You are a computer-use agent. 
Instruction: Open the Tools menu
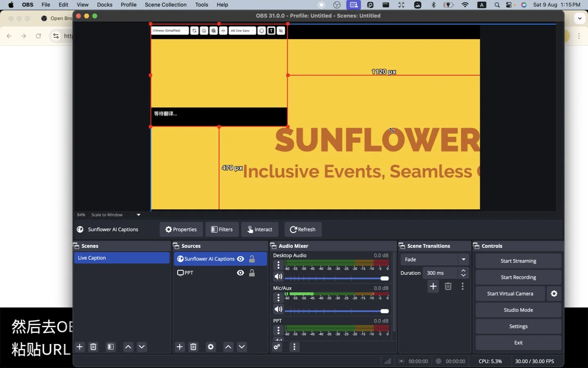[202, 5]
